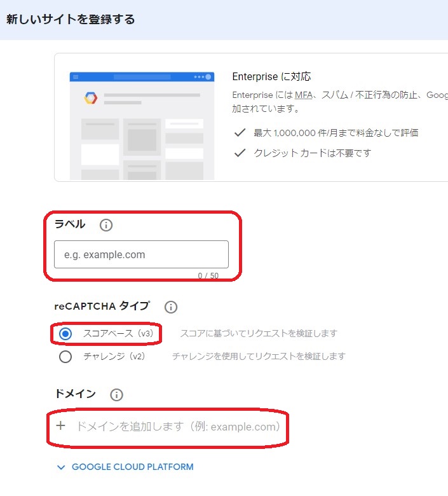Click the info icon beside ラベル
The width and height of the screenshot is (448, 496).
point(106,224)
